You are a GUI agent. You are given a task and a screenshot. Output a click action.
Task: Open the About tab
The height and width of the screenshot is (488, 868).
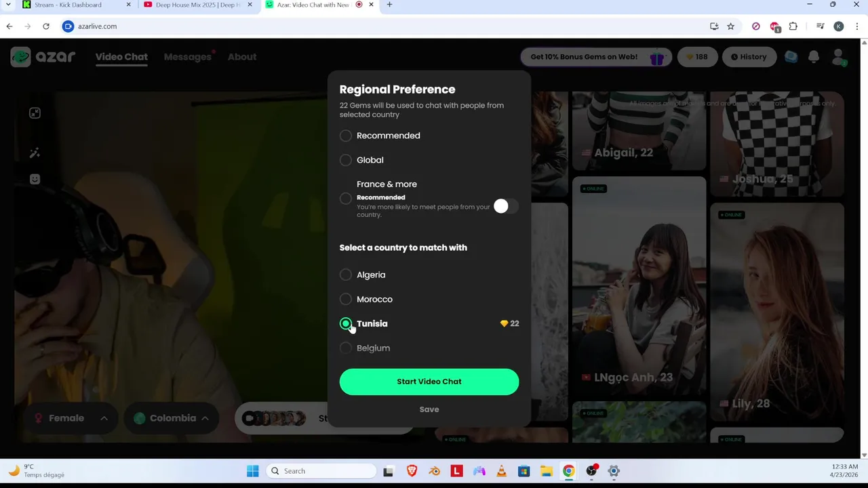[x=242, y=57]
